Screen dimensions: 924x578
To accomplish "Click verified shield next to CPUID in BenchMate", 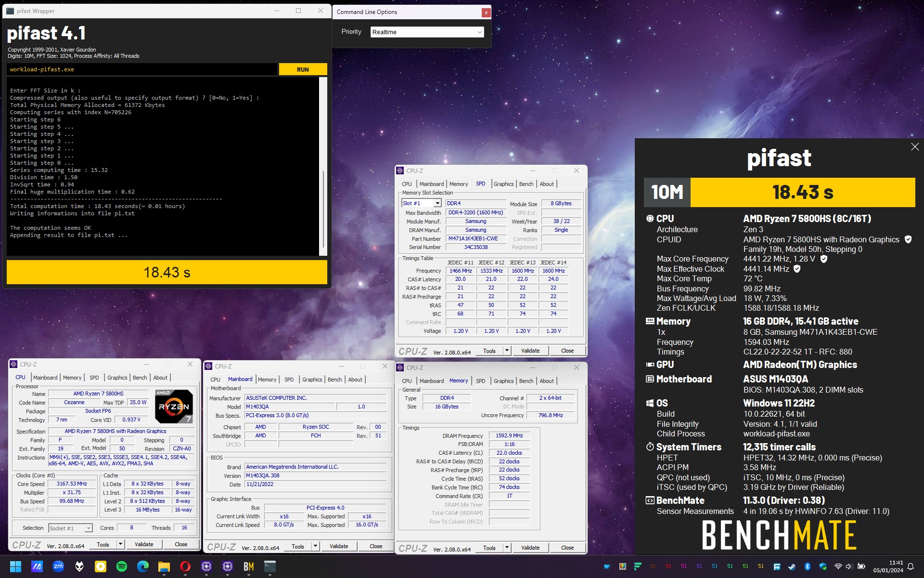I will pos(908,239).
